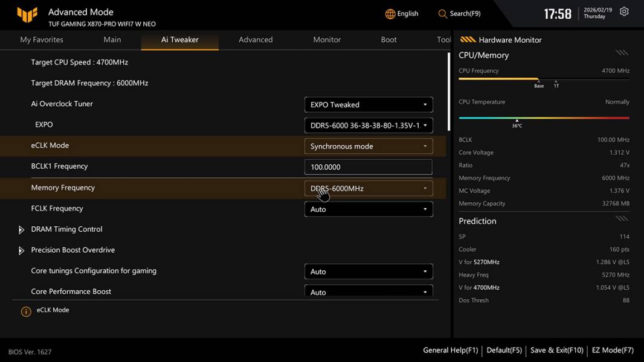Viewport: 644px width, 362px height.
Task: Expand DRAM Timing Control submenu
Action: 22,230
